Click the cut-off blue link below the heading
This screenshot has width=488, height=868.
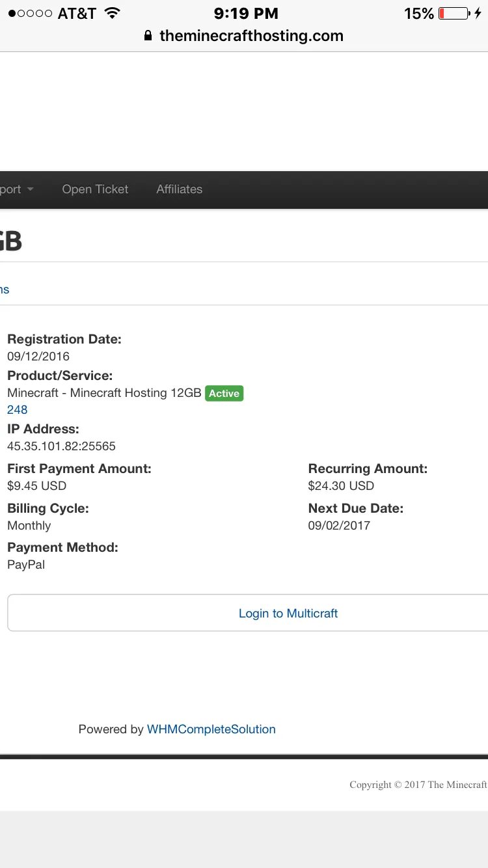5,290
